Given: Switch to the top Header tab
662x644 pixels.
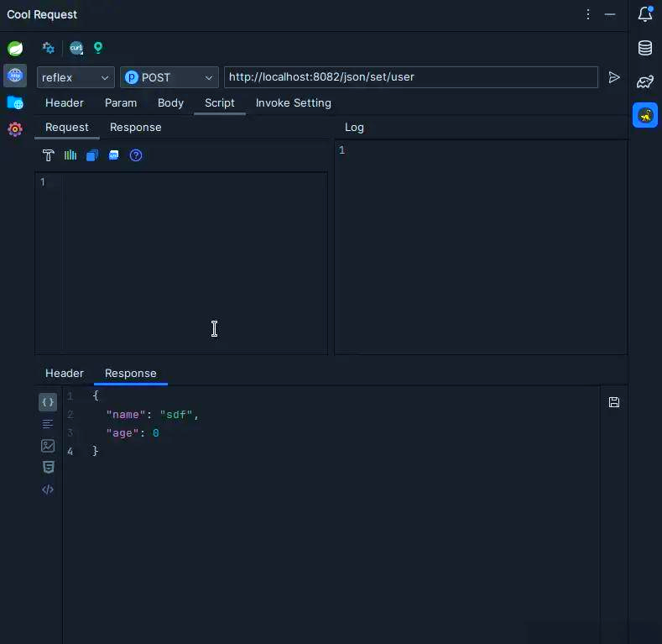Looking at the screenshot, I should (64, 102).
